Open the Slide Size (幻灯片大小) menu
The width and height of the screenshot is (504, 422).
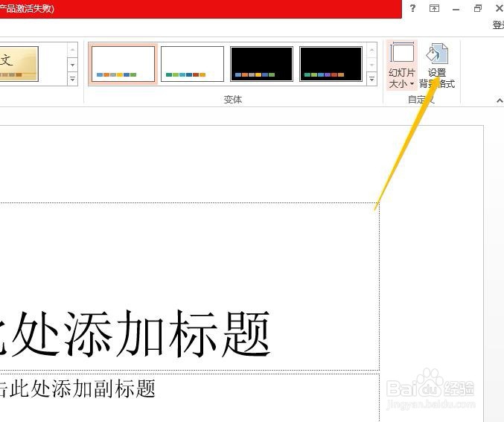pyautogui.click(x=402, y=65)
